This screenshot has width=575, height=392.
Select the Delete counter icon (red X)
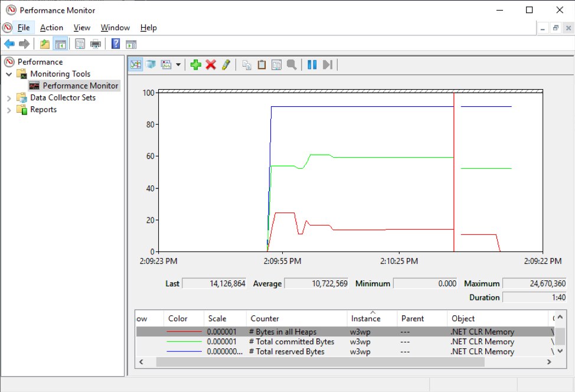pos(210,64)
